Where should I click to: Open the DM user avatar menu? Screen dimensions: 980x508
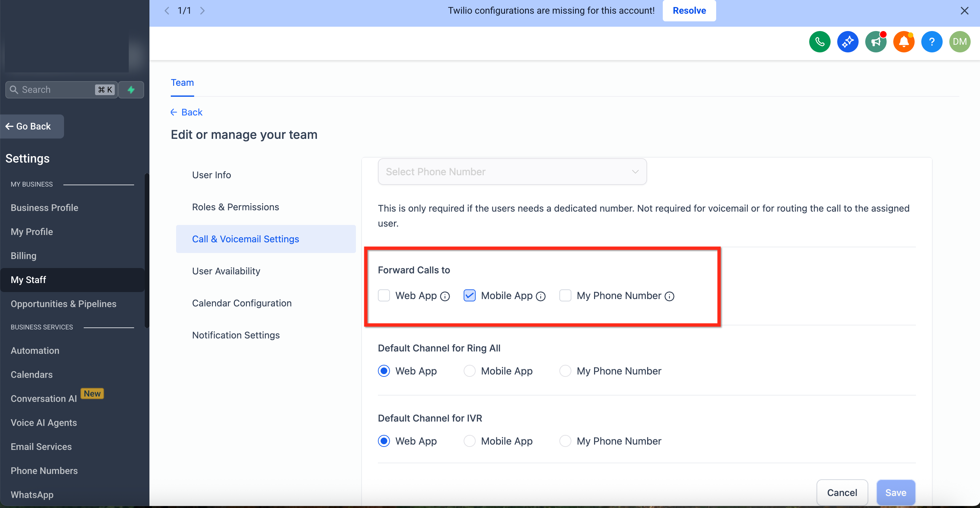tap(960, 42)
